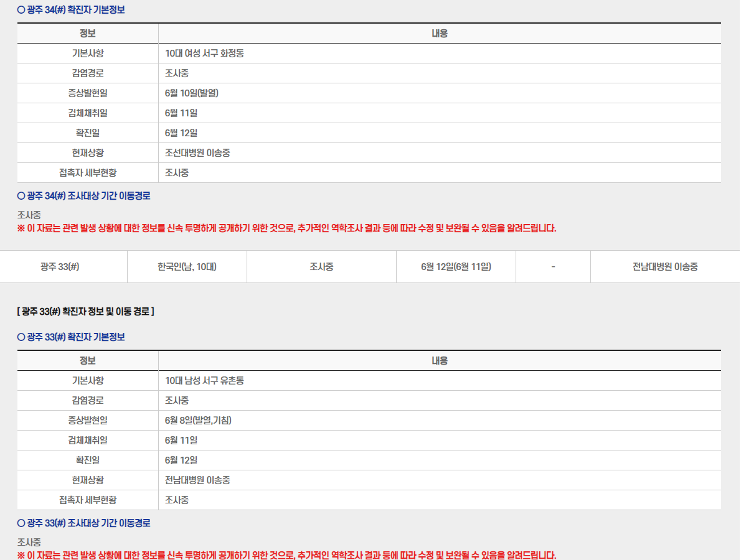Click the 확진일 date 6월 12일 for patient 34
Viewport: 741px width, 560px height.
[181, 133]
